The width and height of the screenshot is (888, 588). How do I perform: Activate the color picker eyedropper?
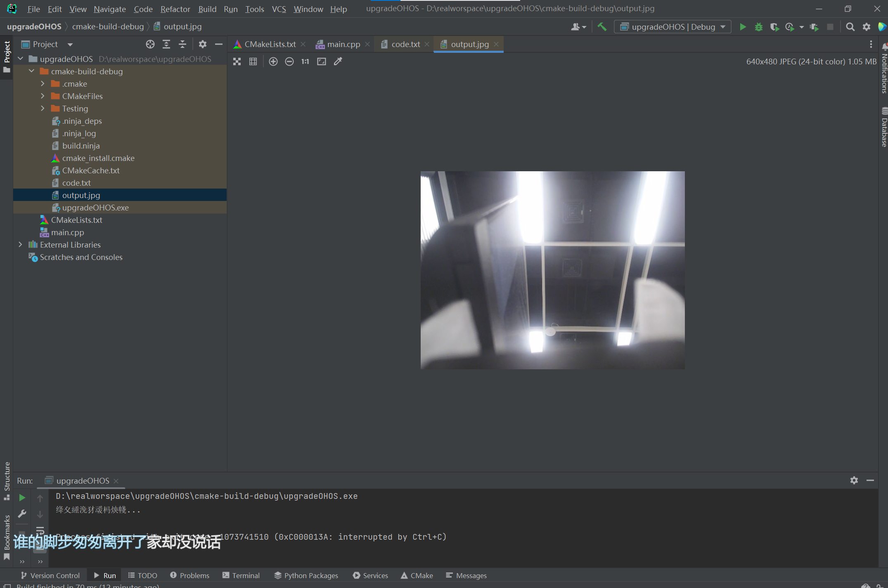click(x=338, y=61)
